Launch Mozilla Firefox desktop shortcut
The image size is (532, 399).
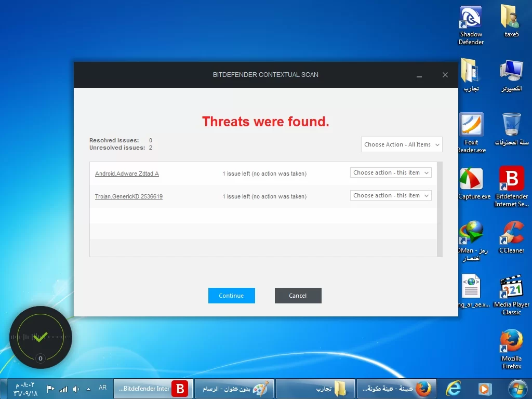(511, 349)
